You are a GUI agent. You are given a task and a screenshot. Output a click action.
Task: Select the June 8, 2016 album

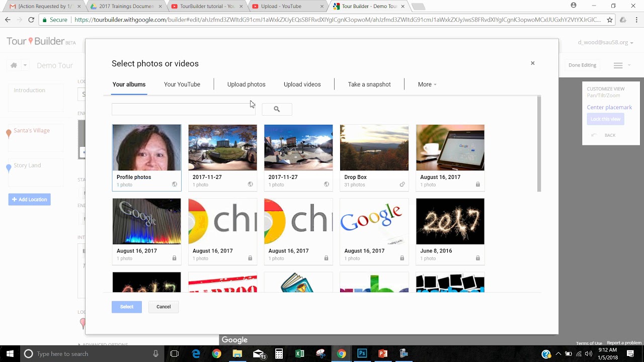point(450,231)
